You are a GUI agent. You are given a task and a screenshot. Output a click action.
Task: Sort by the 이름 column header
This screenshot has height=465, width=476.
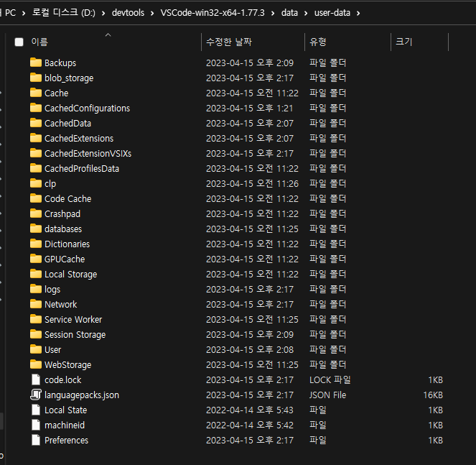tap(39, 42)
